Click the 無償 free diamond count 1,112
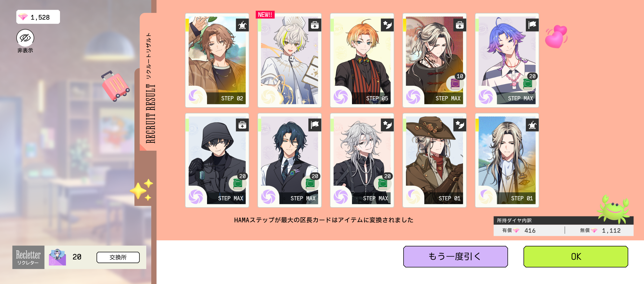The height and width of the screenshot is (284, 644). [611, 231]
